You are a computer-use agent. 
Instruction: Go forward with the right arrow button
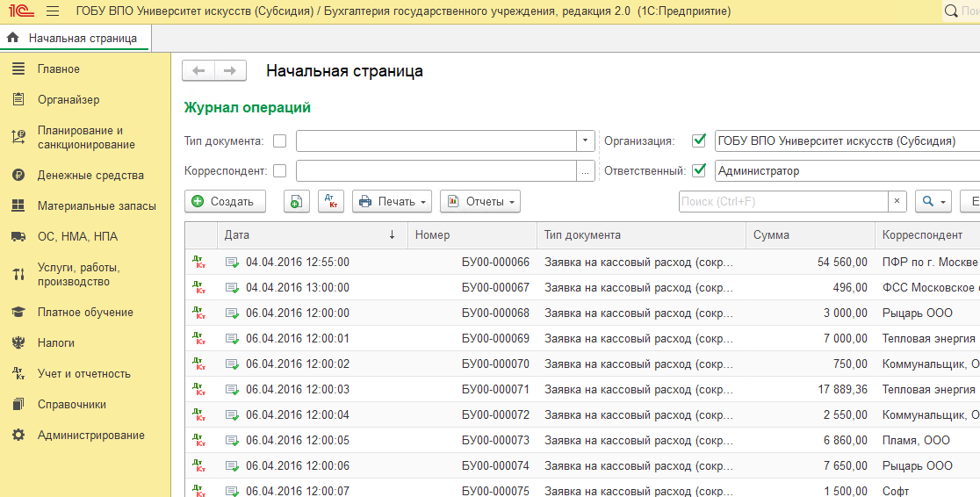(230, 70)
